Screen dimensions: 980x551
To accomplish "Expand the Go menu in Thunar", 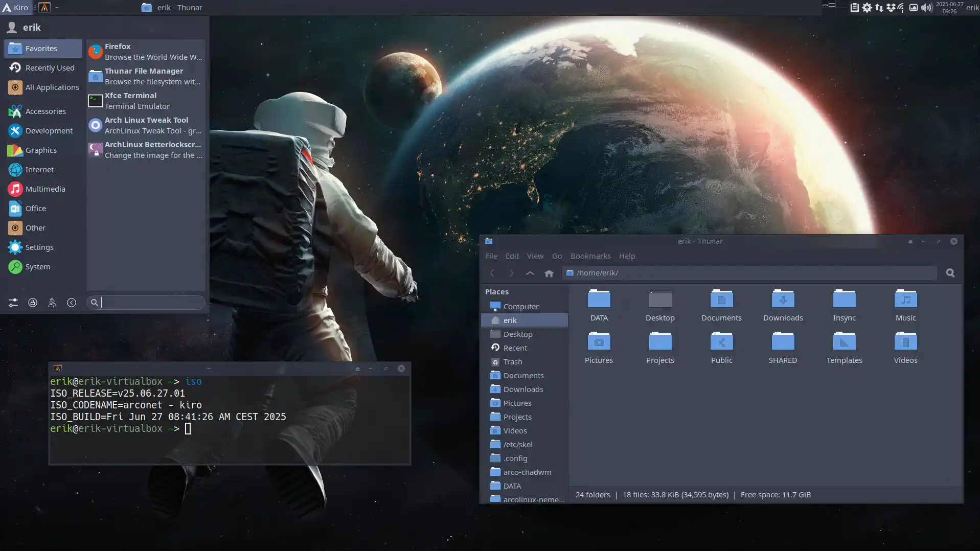I will [x=557, y=256].
